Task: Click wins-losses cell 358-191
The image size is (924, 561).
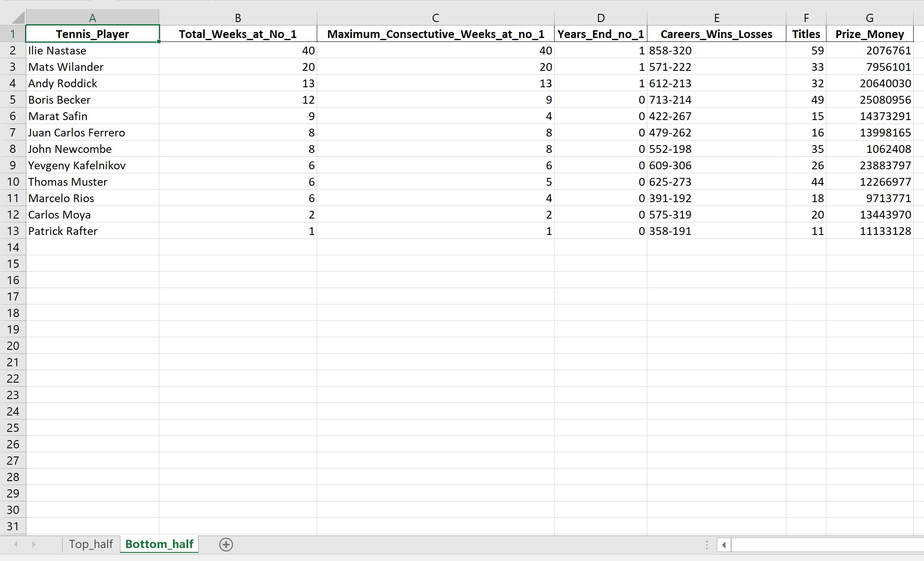Action: (x=716, y=231)
